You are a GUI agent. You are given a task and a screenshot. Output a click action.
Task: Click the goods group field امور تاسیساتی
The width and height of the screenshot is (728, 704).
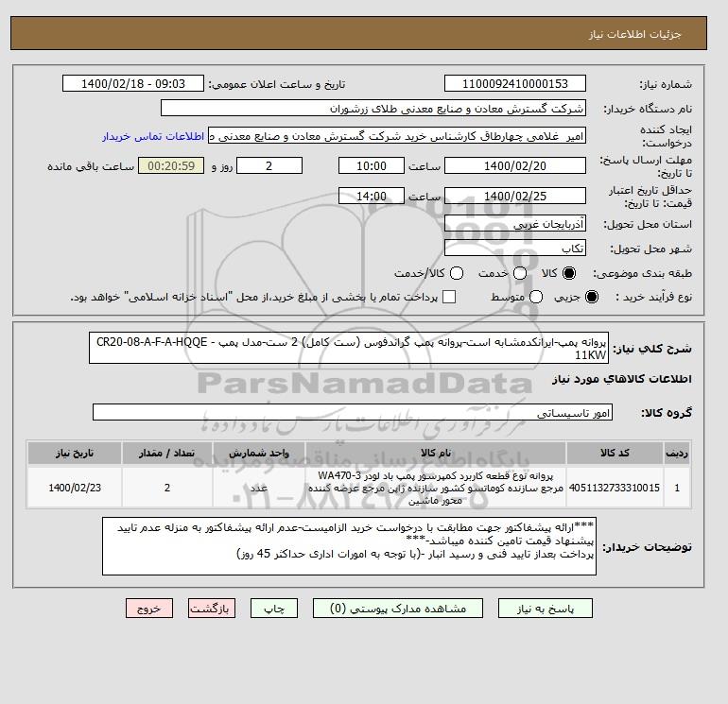pos(353,412)
